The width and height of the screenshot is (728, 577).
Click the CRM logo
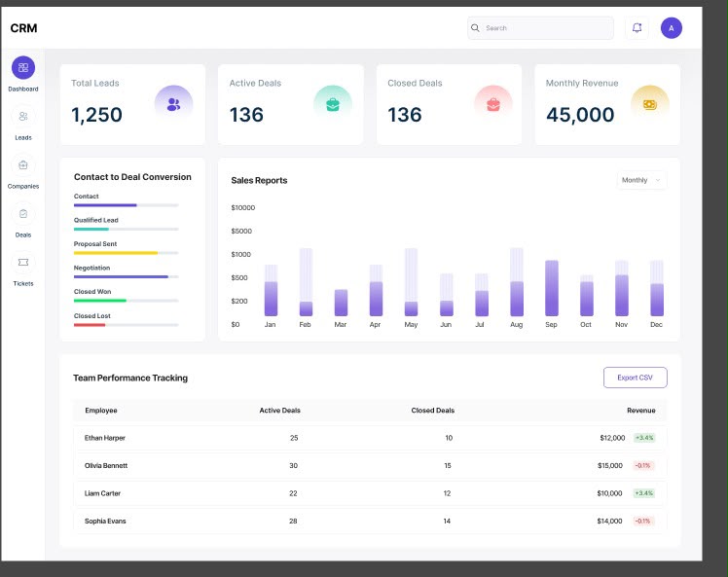(x=23, y=28)
